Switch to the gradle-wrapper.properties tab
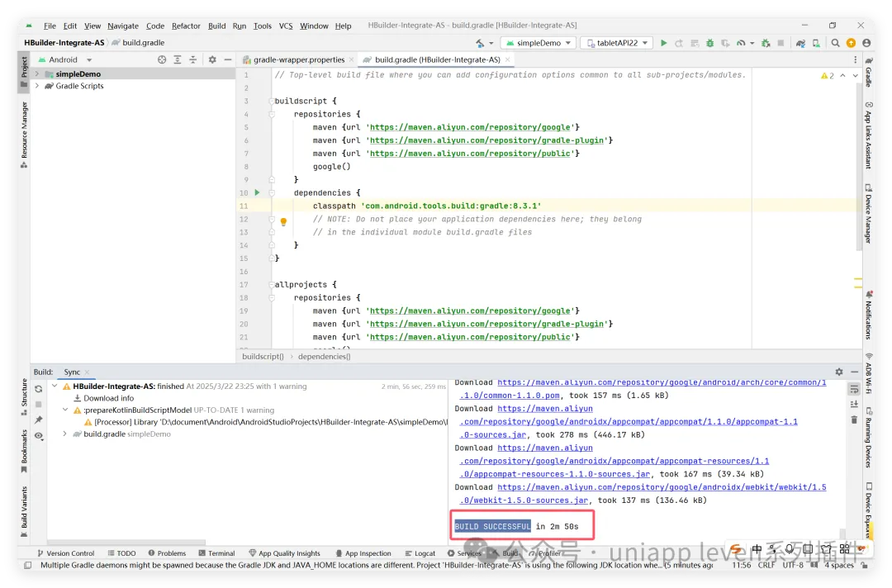This screenshot has width=892, height=588. point(298,59)
